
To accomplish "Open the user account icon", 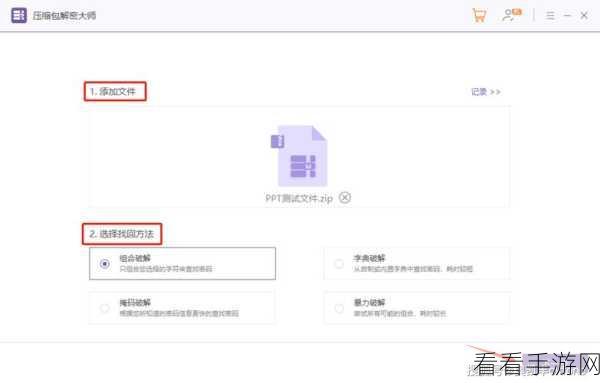I will click(x=512, y=15).
